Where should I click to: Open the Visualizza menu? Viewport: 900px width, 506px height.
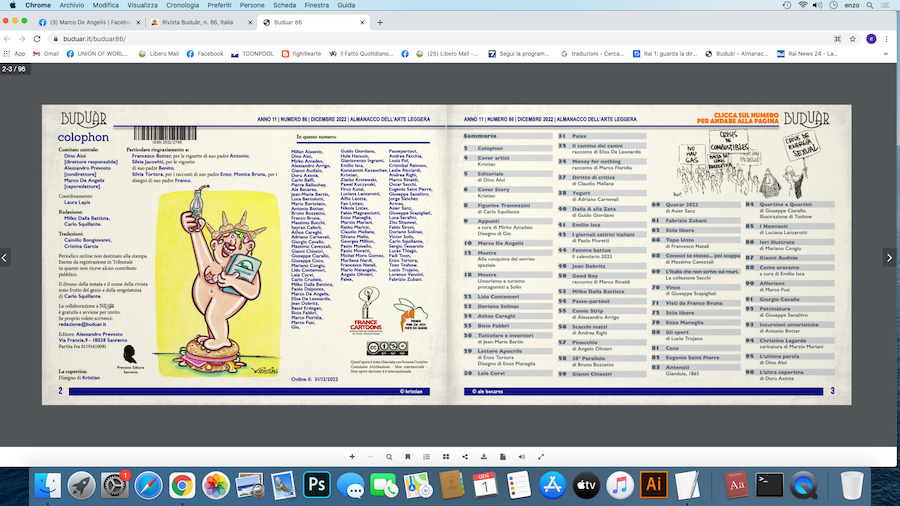pyautogui.click(x=142, y=5)
